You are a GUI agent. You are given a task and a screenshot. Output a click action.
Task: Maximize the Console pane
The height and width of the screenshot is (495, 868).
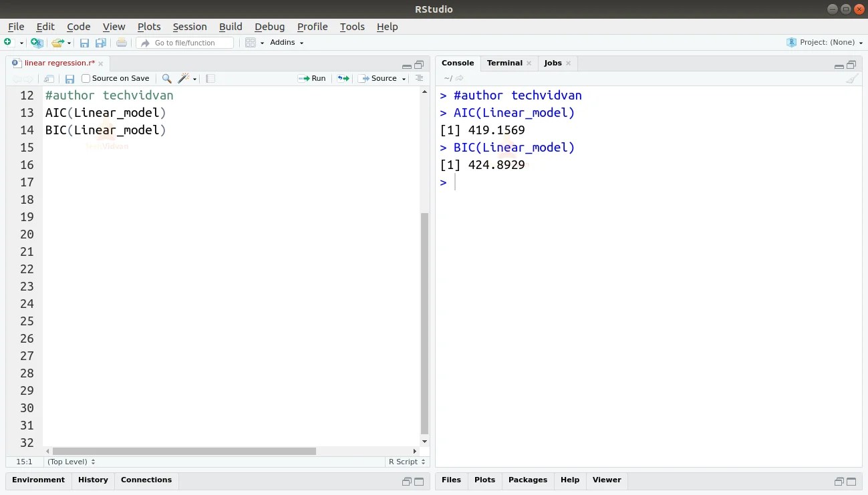pos(851,65)
